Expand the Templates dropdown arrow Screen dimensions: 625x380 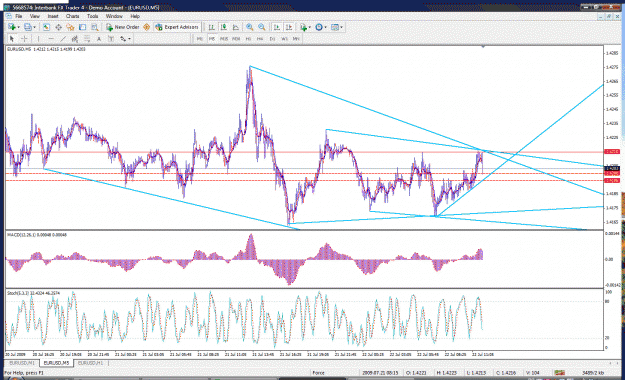[x=341, y=27]
